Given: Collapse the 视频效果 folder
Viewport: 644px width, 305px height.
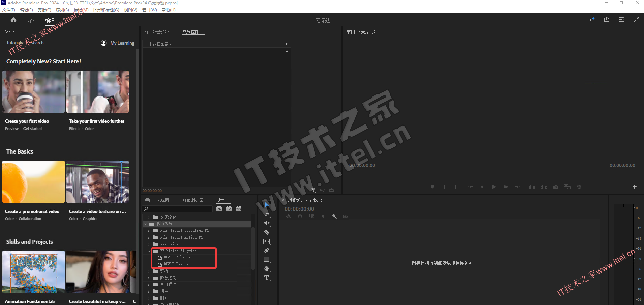Looking at the screenshot, I should coord(145,224).
